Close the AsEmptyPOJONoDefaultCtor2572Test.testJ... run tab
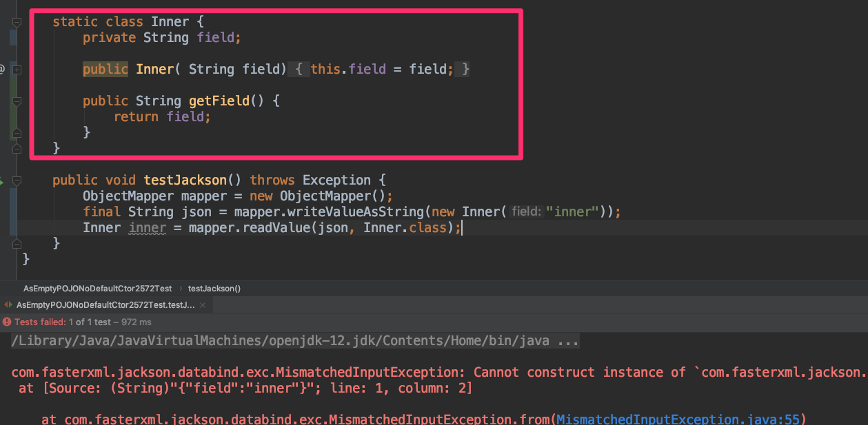Viewport: 868px width, 425px height. coord(203,304)
